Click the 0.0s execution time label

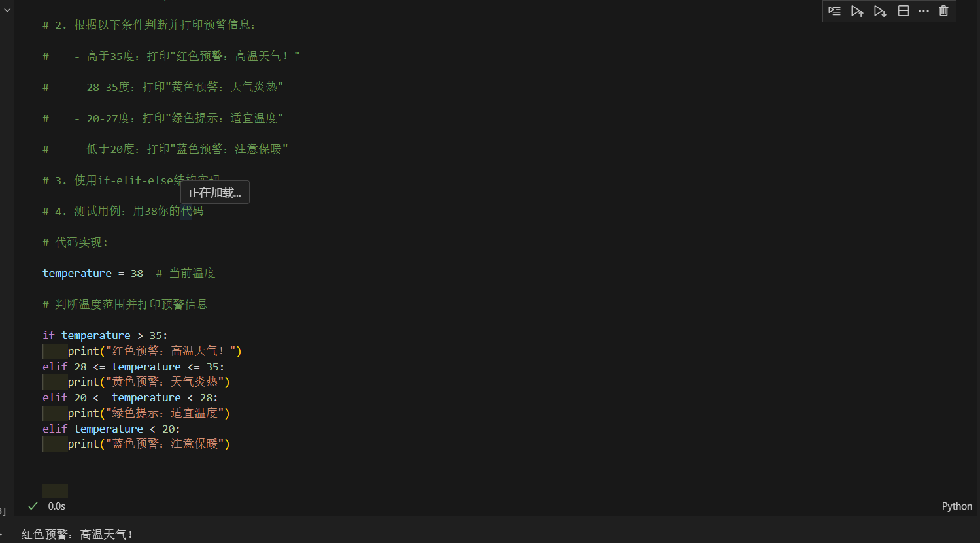[x=56, y=506]
